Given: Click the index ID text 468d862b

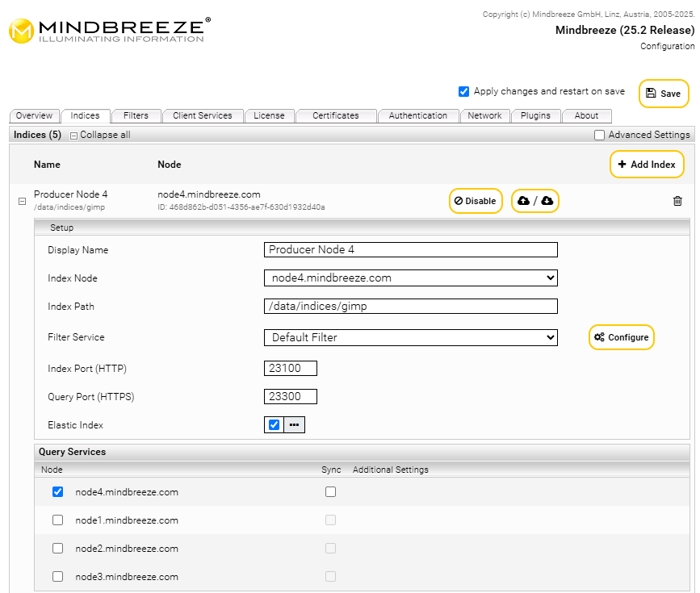Looking at the screenshot, I should pyautogui.click(x=241, y=207).
